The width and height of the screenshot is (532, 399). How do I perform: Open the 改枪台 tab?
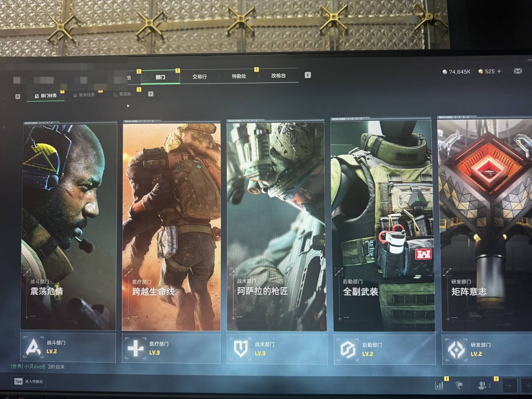[278, 76]
